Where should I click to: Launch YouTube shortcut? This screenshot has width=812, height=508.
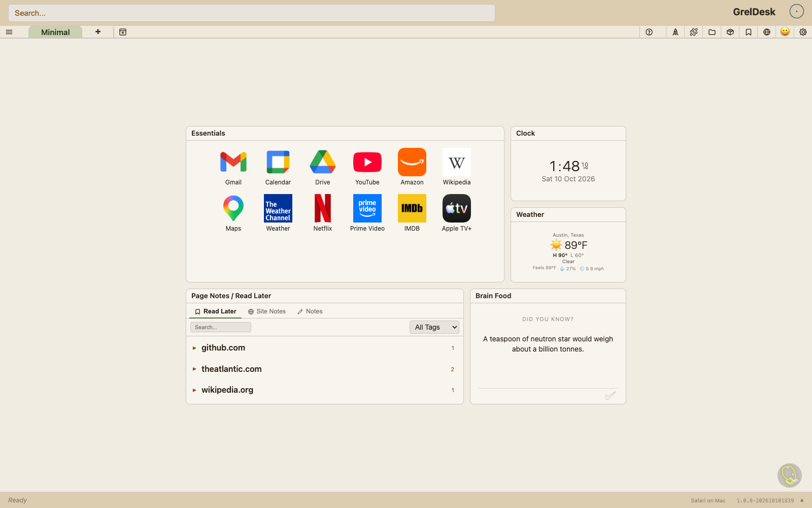pyautogui.click(x=367, y=167)
